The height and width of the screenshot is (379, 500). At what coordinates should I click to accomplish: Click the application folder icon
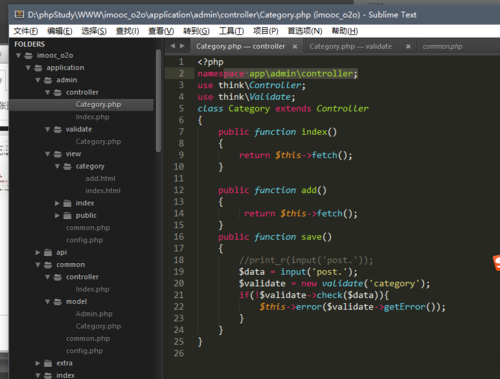tap(38, 68)
